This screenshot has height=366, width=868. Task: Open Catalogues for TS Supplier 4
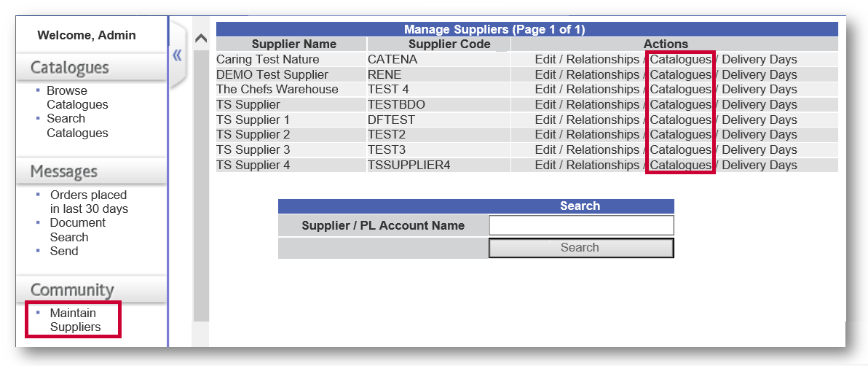click(x=681, y=165)
